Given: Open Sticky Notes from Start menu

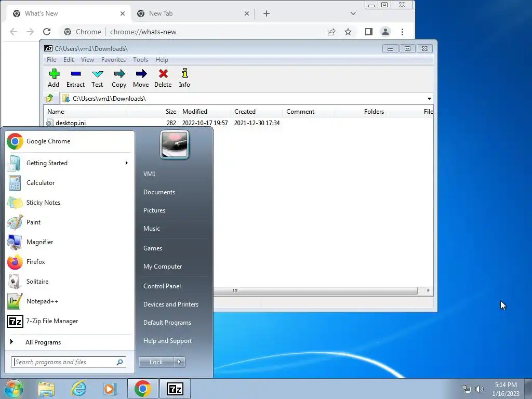Looking at the screenshot, I should tap(70, 203).
